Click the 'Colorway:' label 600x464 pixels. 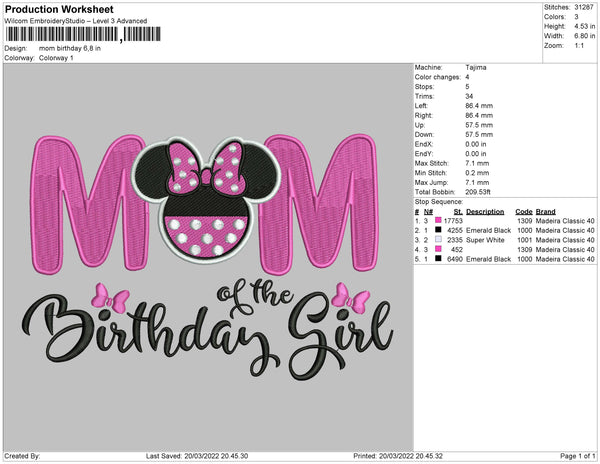click(x=20, y=58)
